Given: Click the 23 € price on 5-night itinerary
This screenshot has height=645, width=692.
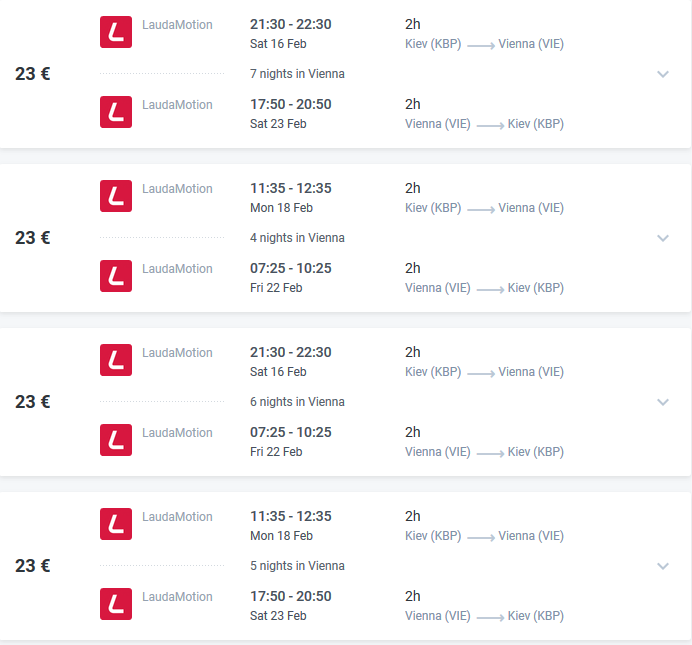Looking at the screenshot, I should click(33, 566).
